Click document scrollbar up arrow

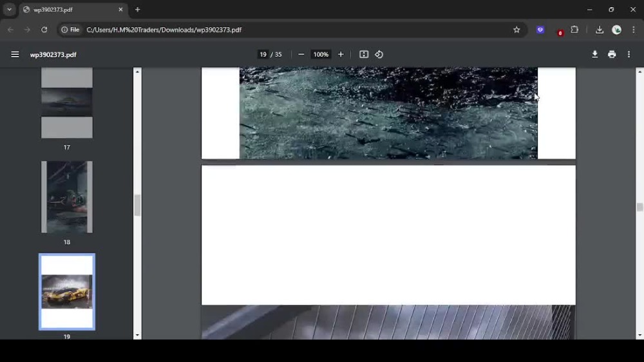(x=639, y=71)
